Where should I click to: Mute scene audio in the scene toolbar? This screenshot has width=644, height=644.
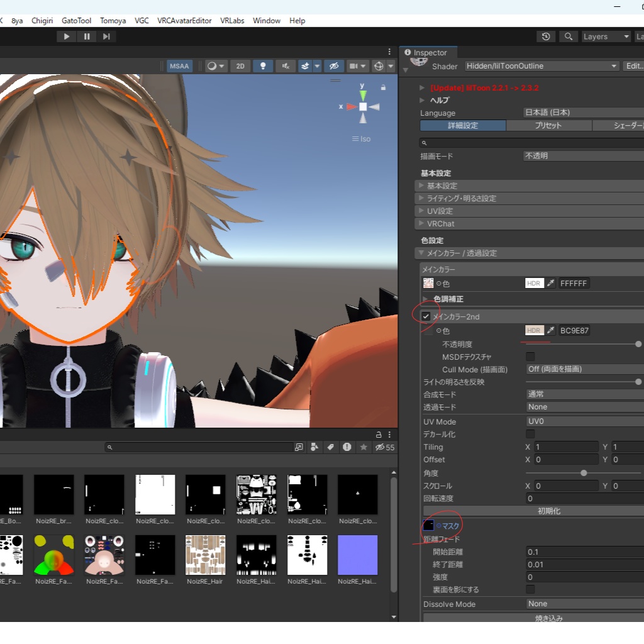point(285,65)
